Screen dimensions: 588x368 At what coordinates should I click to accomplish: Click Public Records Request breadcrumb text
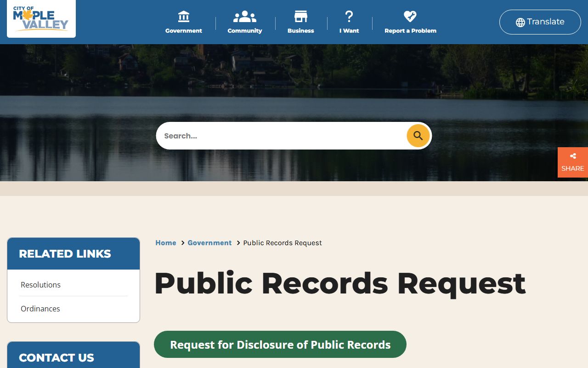click(283, 243)
